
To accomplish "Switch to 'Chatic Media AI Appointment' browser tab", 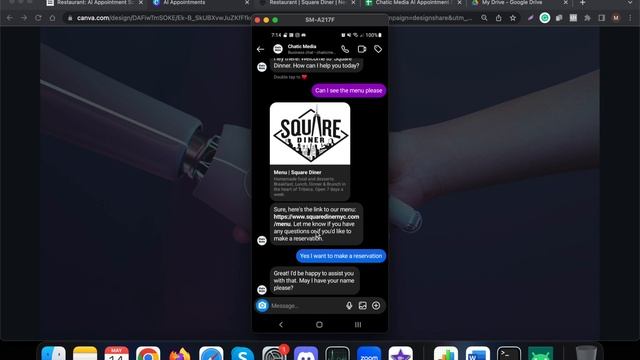I will [413, 3].
